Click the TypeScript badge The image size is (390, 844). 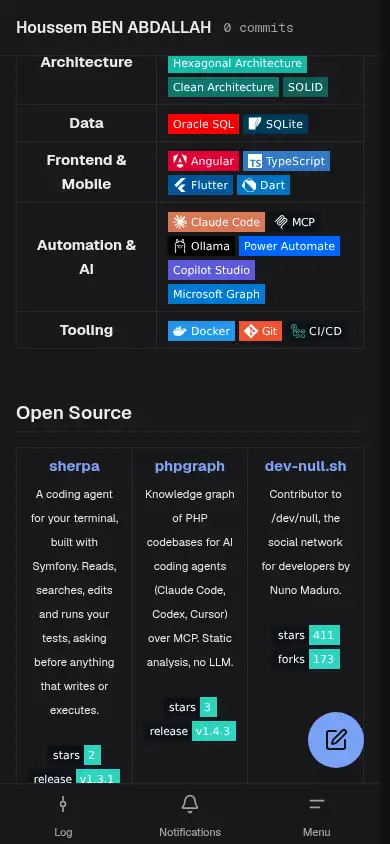(x=286, y=161)
